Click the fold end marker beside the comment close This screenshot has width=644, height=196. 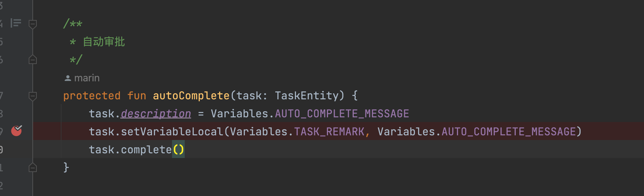33,60
